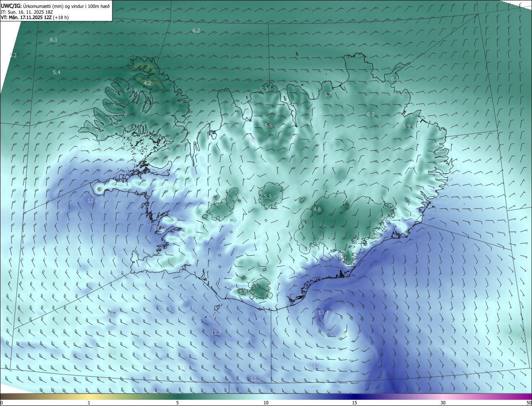The image size is (532, 406).
Task: Click the map title "Úrkomumætti (mm) og vindur í 100m hæð"
Action: tap(66, 6)
